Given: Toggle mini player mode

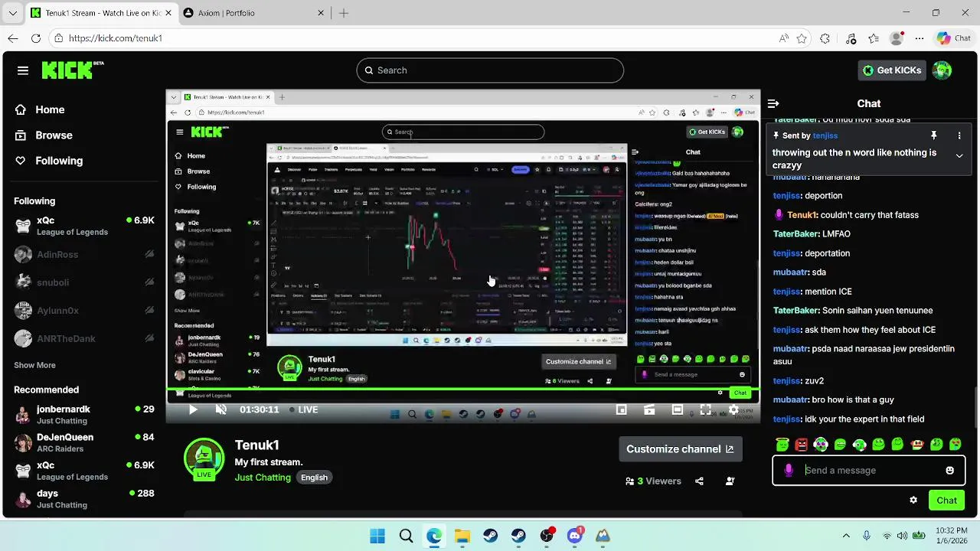Looking at the screenshot, I should click(622, 409).
